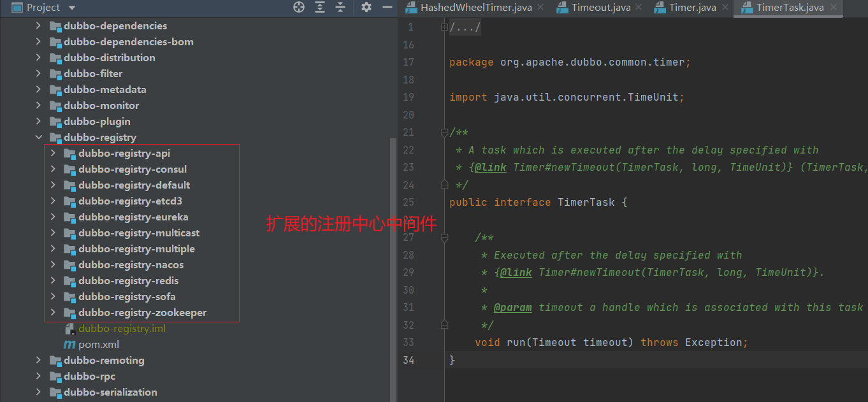Select the TimerTask.java tab
Image resolution: width=868 pixels, height=402 pixels.
790,8
